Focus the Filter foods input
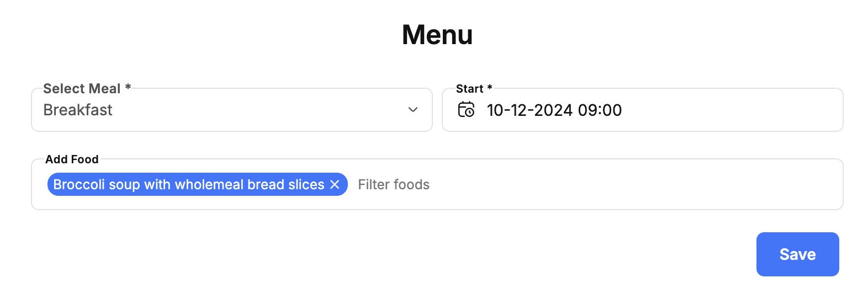This screenshot has width=868, height=299. pyautogui.click(x=596, y=184)
